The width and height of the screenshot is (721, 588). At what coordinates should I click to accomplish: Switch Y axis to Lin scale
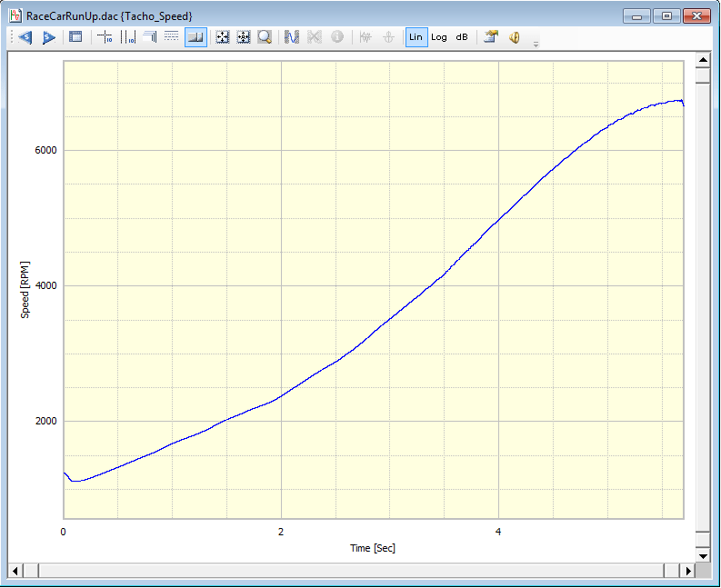(416, 37)
